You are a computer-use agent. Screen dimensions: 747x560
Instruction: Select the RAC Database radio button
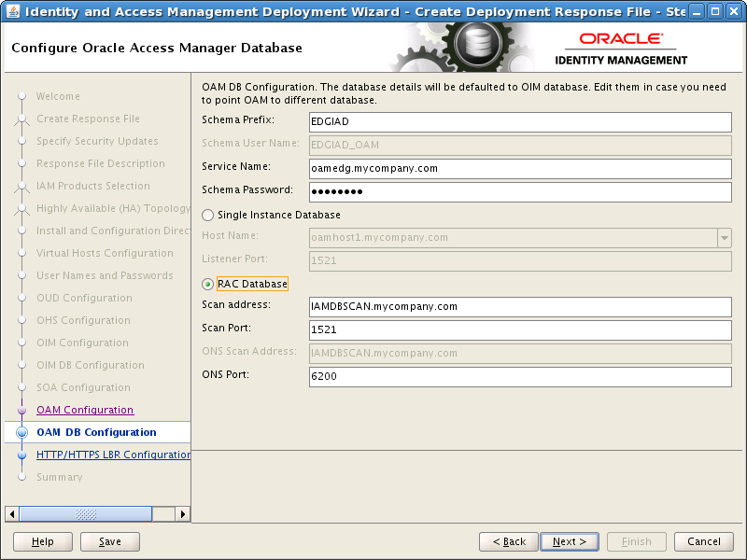207,285
